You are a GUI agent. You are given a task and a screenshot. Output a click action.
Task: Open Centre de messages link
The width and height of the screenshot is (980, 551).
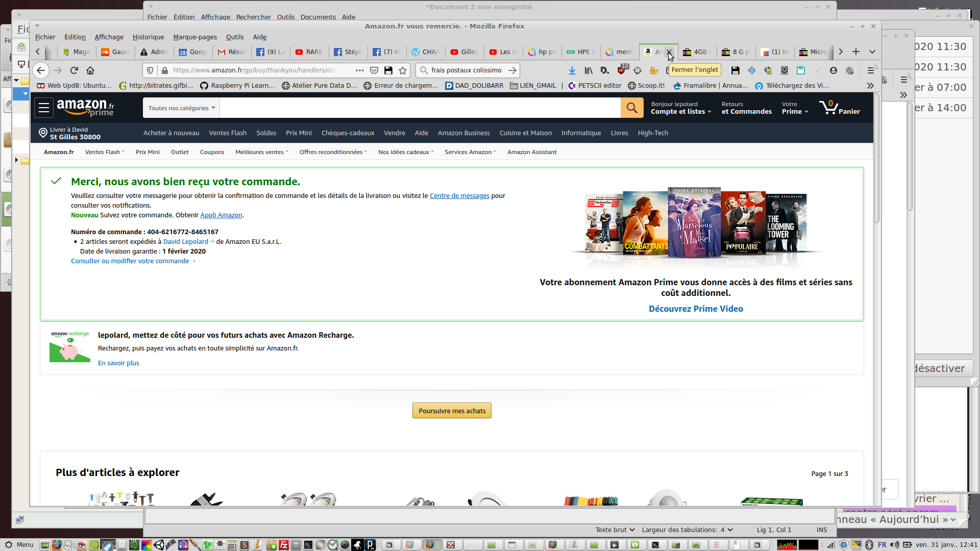pos(459,195)
